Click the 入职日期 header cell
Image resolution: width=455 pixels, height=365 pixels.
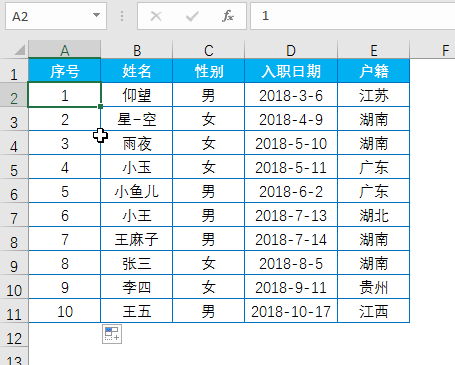(x=291, y=71)
